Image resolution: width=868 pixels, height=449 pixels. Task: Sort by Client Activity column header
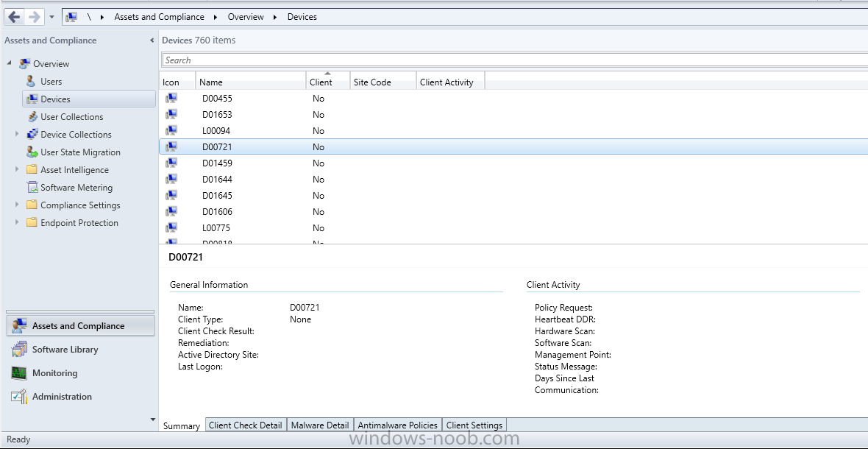(451, 80)
